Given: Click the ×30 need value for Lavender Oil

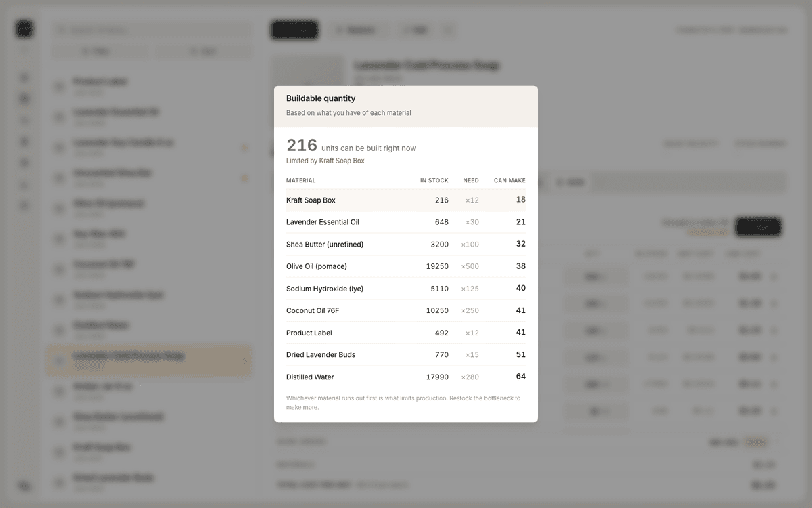Looking at the screenshot, I should coord(472,222).
